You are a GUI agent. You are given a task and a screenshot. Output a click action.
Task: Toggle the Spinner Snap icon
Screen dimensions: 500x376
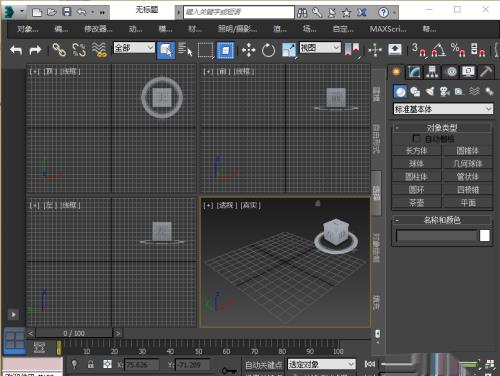[478, 50]
